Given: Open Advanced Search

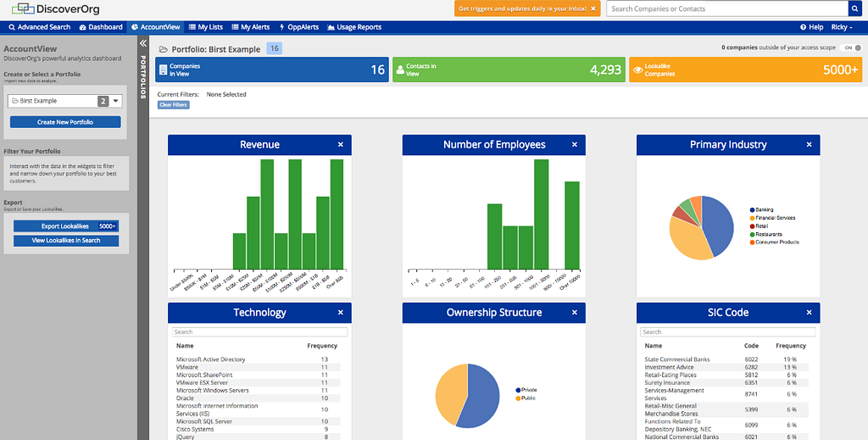Looking at the screenshot, I should pyautogui.click(x=40, y=27).
